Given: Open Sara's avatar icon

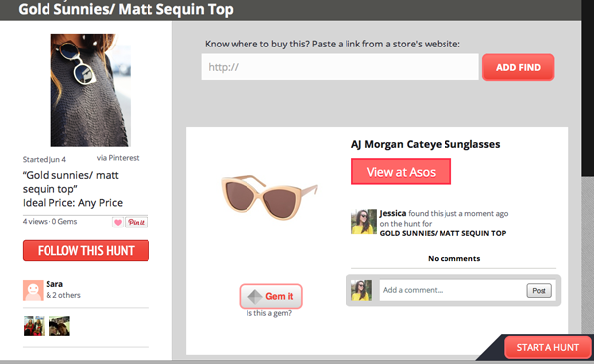Looking at the screenshot, I should [33, 290].
